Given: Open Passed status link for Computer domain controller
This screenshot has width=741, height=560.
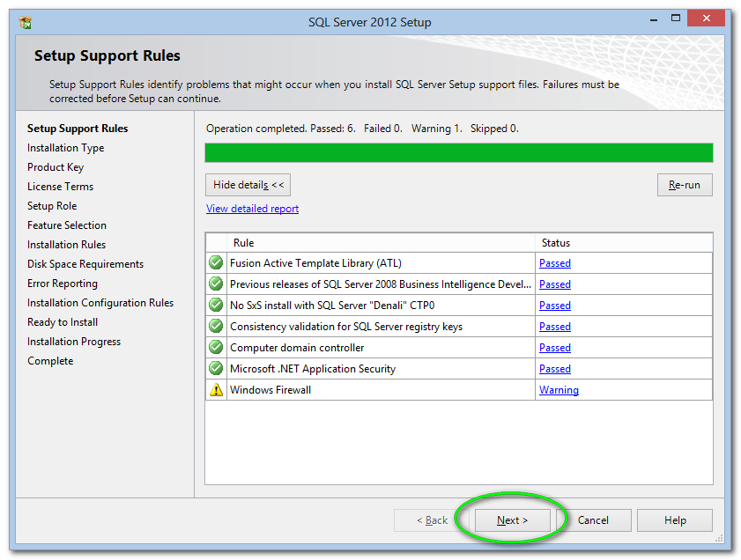Looking at the screenshot, I should click(555, 348).
